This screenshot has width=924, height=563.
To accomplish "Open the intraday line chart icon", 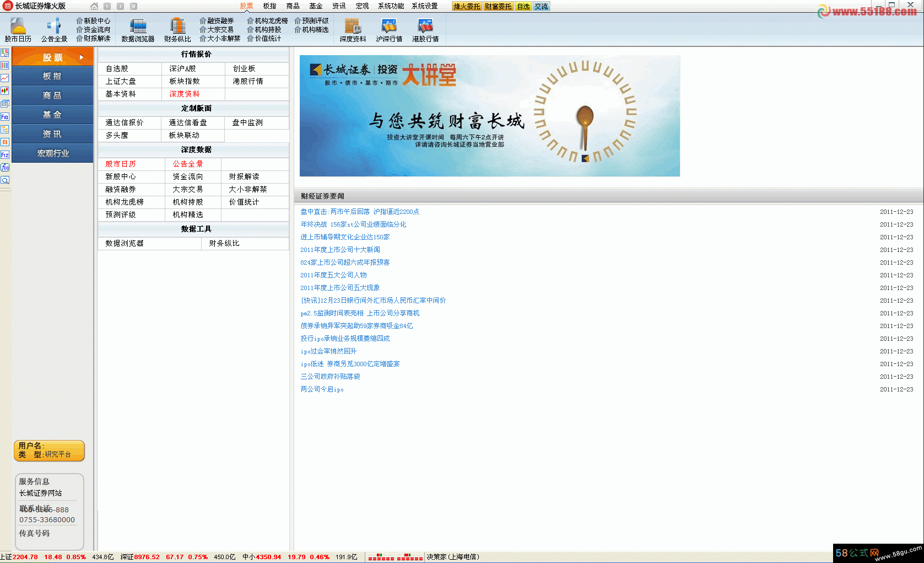I will pyautogui.click(x=5, y=78).
